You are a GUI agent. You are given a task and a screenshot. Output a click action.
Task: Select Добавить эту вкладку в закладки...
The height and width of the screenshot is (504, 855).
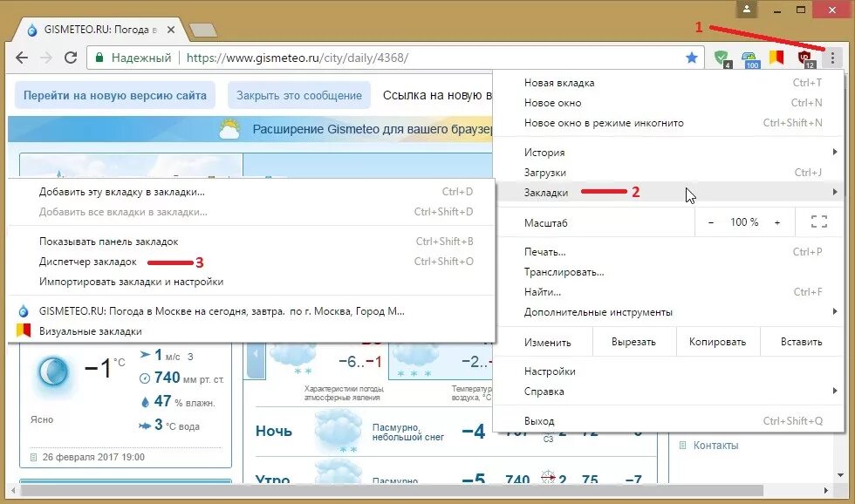point(251,192)
